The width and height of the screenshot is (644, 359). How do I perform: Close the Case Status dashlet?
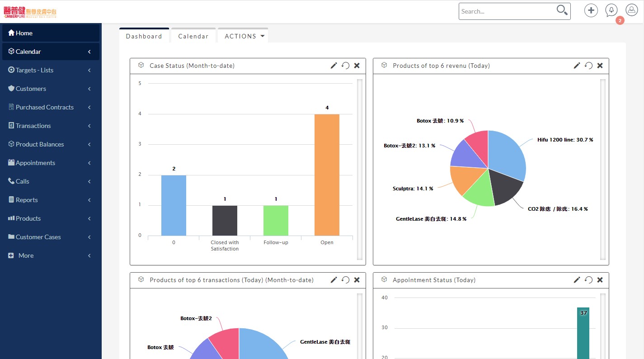pyautogui.click(x=357, y=66)
